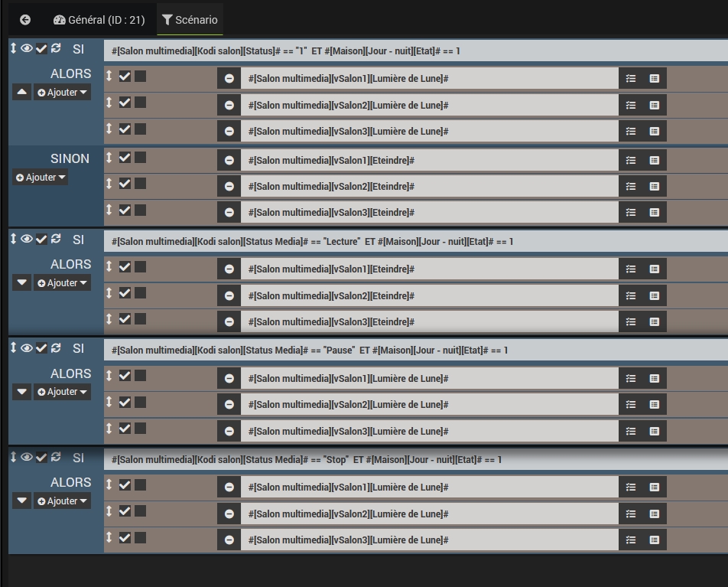Expand Lecture block with down arrow button

tap(22, 282)
